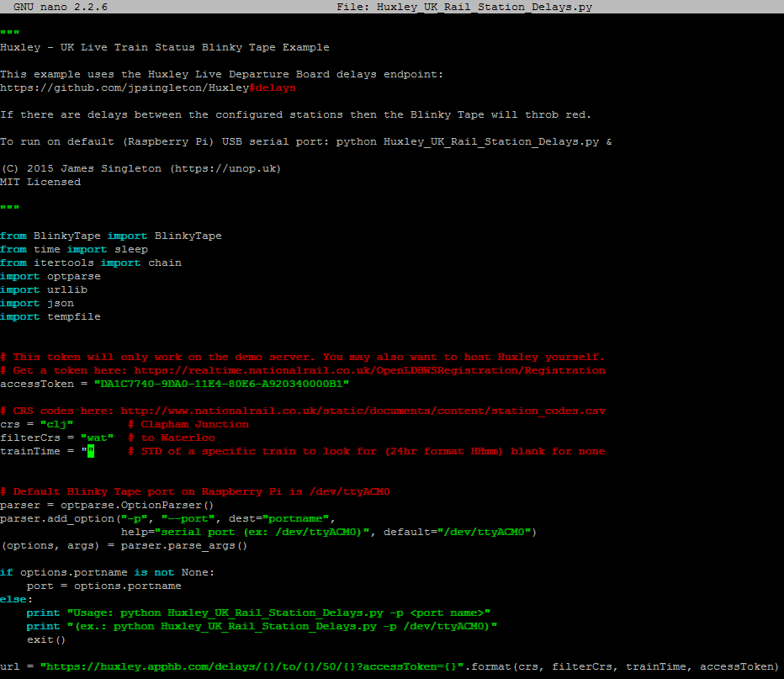Viewport: 784px width, 679px height.
Task: Click the 'MIT Licensed' line
Action: 40,183
